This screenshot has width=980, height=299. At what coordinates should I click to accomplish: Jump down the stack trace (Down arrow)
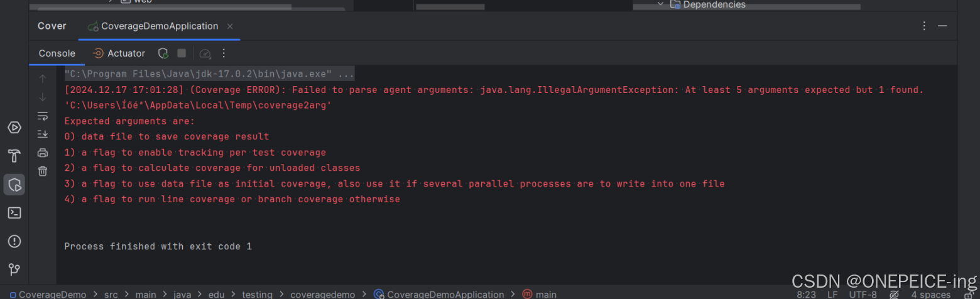[43, 97]
